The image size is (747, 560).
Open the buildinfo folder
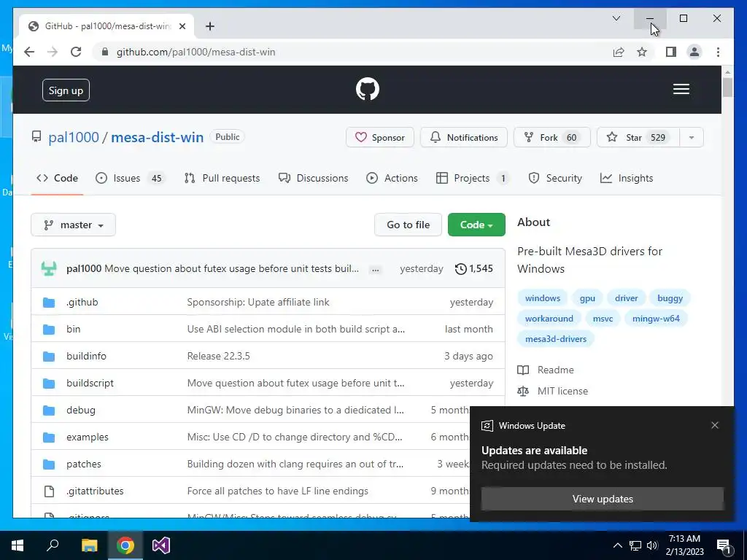click(x=86, y=356)
